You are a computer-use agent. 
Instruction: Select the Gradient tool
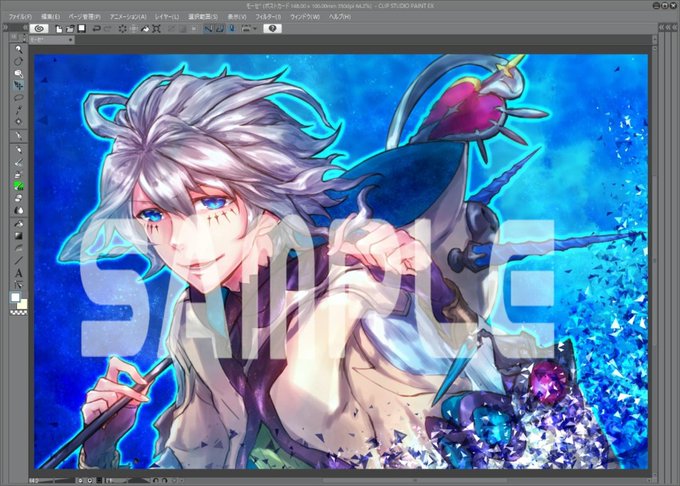click(18, 236)
